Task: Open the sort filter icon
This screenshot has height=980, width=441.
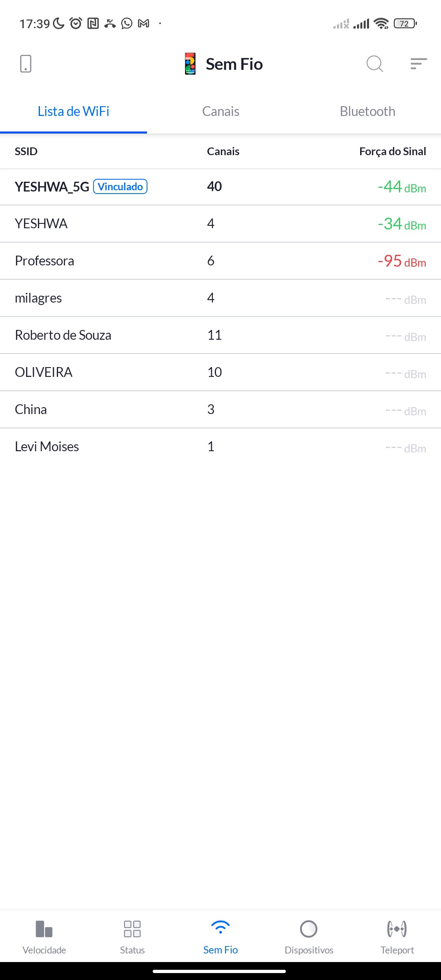Action: pos(419,64)
